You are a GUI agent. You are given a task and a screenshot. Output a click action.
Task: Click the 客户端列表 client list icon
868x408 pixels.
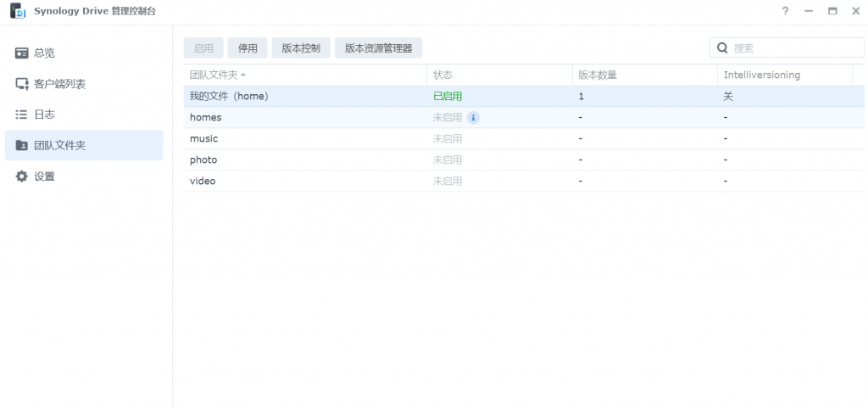point(22,84)
